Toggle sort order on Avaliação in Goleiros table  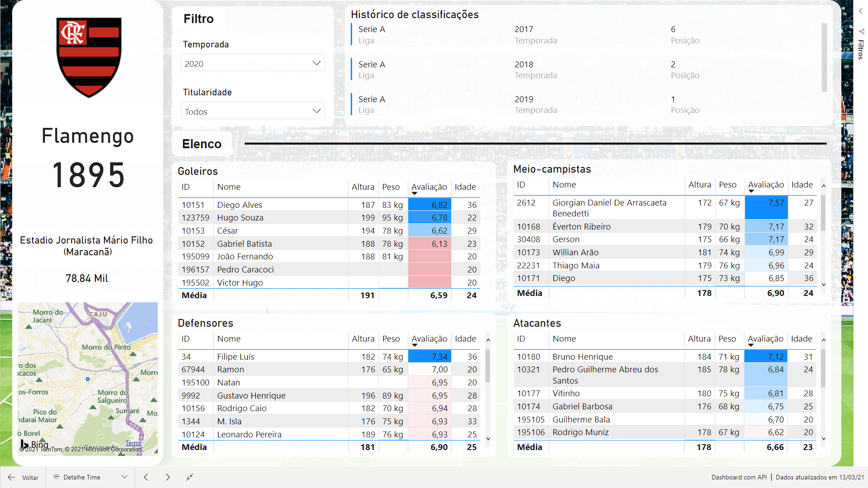(415, 193)
